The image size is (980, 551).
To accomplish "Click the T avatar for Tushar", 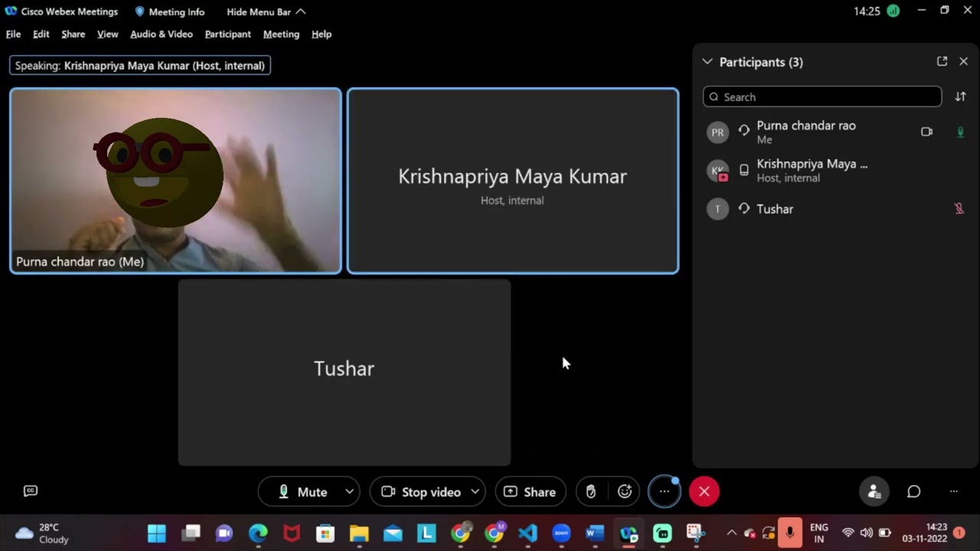I will click(717, 209).
